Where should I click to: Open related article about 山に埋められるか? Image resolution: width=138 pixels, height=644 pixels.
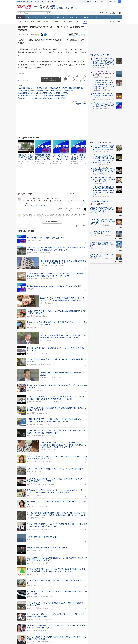(51, 88)
